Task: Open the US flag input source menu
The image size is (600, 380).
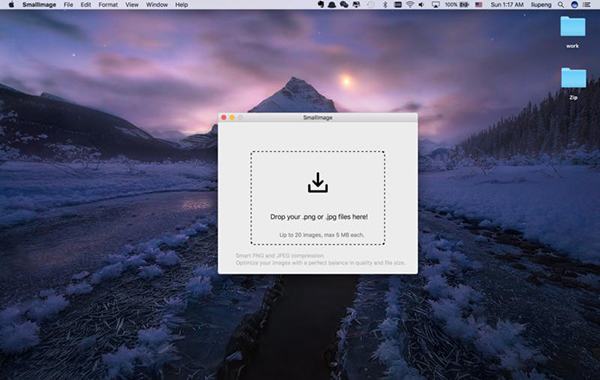Action: coord(478,5)
